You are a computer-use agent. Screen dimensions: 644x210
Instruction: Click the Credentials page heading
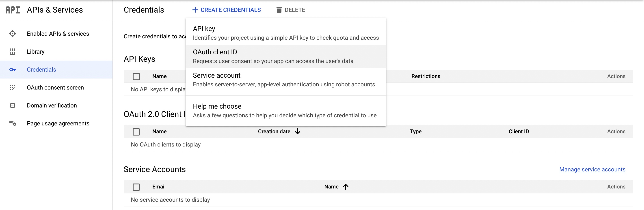pyautogui.click(x=144, y=10)
